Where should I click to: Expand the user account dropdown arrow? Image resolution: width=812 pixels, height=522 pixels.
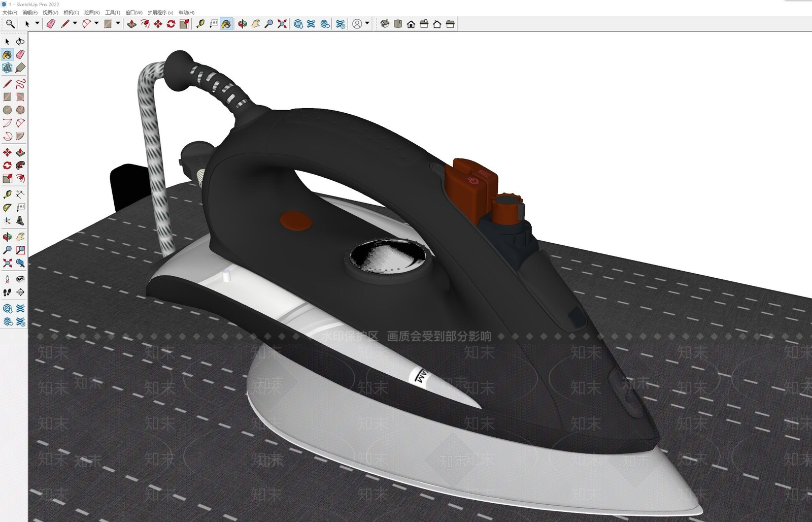(367, 23)
